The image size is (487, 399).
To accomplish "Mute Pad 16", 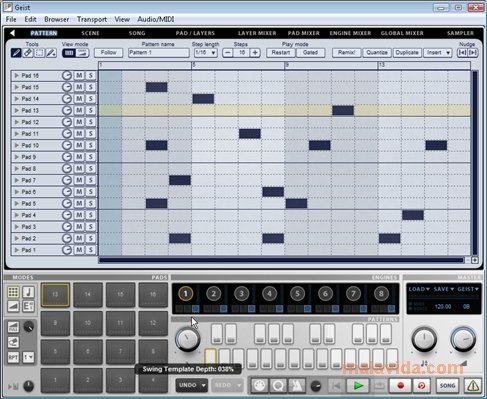I will [x=79, y=76].
